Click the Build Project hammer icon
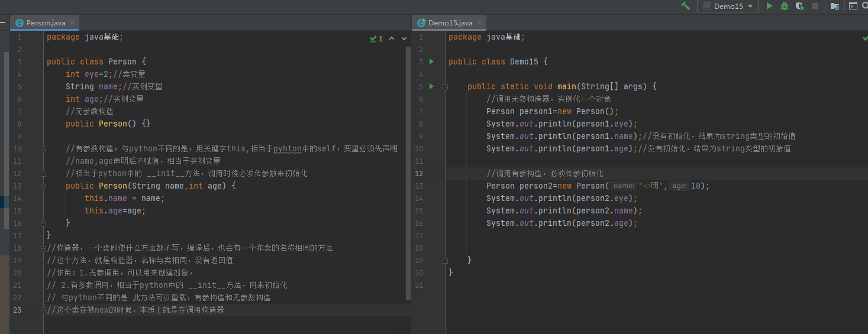The image size is (868, 334). (x=686, y=6)
